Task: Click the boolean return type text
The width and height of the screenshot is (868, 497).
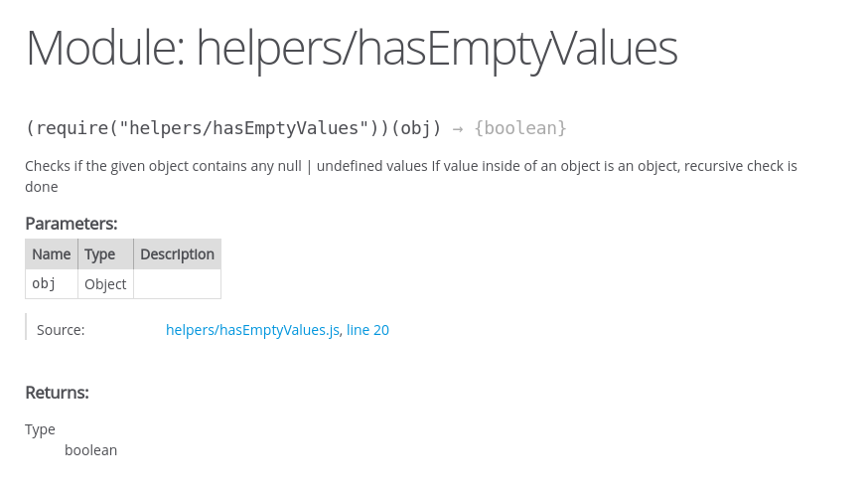Action: pos(90,450)
